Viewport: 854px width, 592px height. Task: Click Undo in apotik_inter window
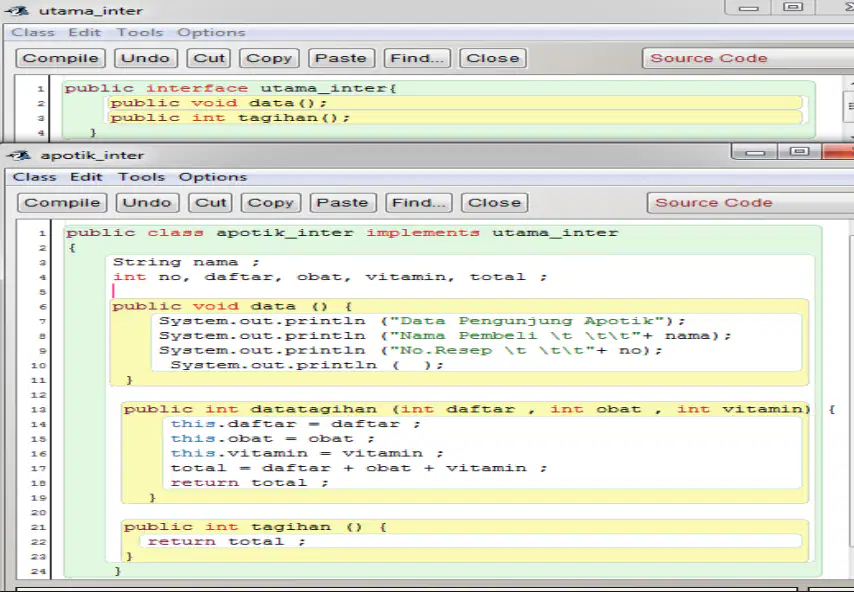[x=147, y=203]
